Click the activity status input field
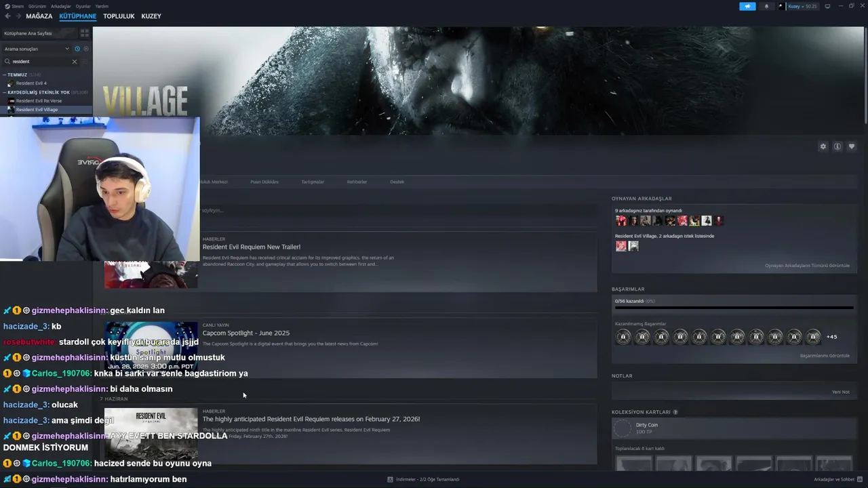Viewport: 868px width, 488px height. click(399, 211)
